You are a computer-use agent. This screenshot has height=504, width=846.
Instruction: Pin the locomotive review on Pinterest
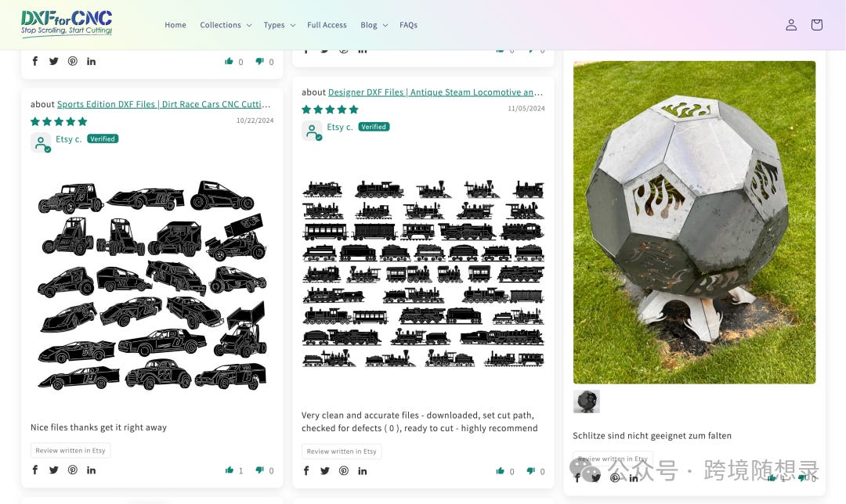click(x=344, y=471)
